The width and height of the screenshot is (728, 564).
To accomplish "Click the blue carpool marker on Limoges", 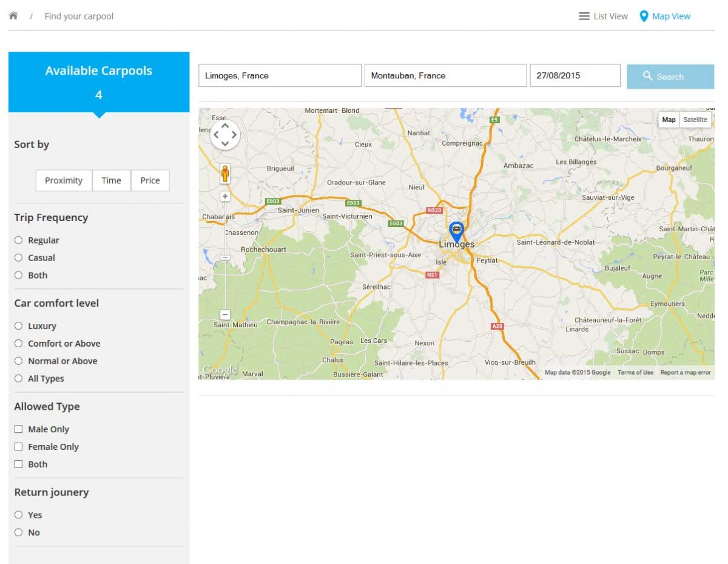I will pyautogui.click(x=456, y=231).
